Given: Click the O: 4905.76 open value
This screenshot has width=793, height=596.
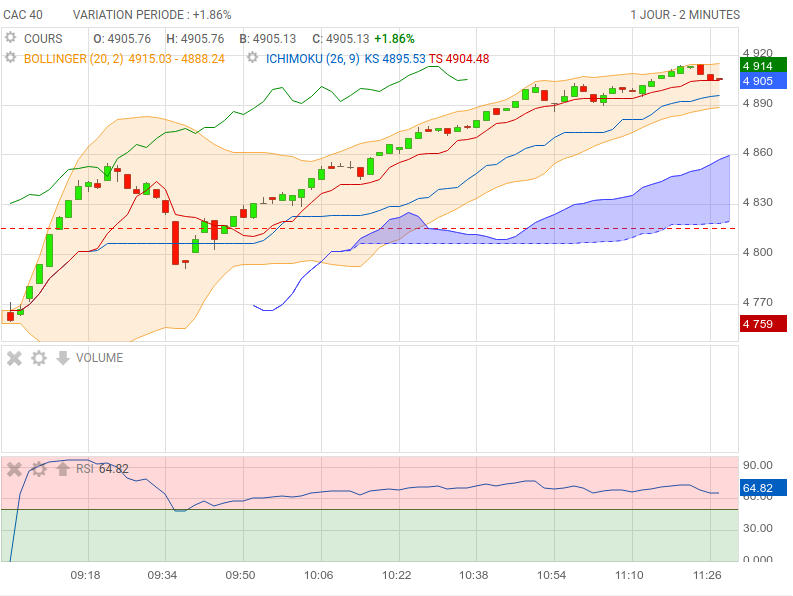Looking at the screenshot, I should click(x=122, y=39).
